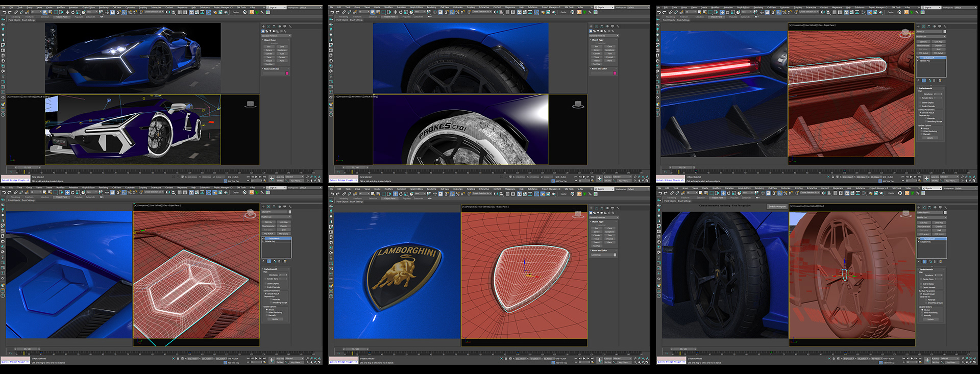
Task: Toggle Smooth Result checkbox in taillight window
Action: (x=921, y=113)
